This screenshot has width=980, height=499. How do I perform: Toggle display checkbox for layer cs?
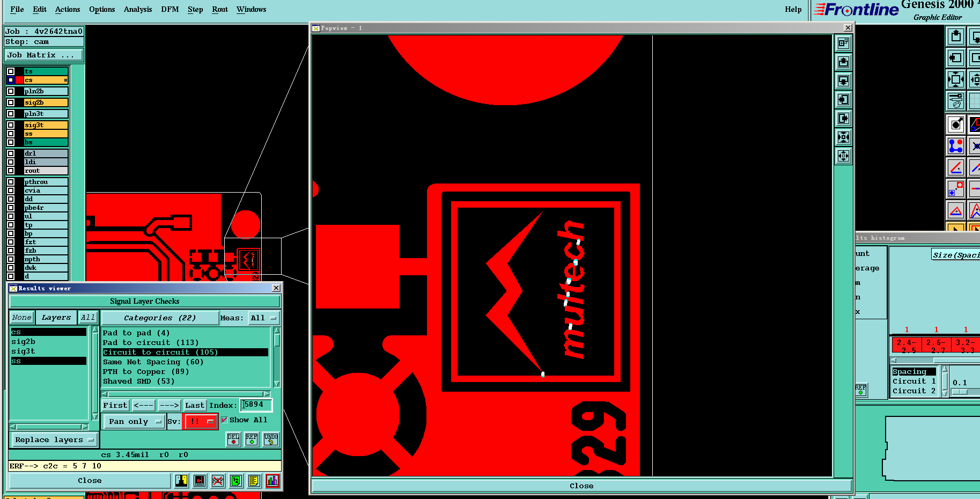click(x=11, y=80)
